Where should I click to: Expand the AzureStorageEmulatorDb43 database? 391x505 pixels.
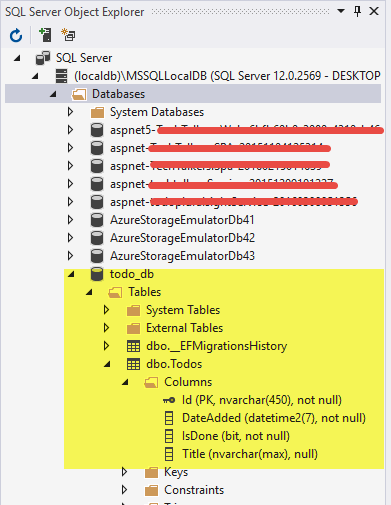[x=70, y=256]
